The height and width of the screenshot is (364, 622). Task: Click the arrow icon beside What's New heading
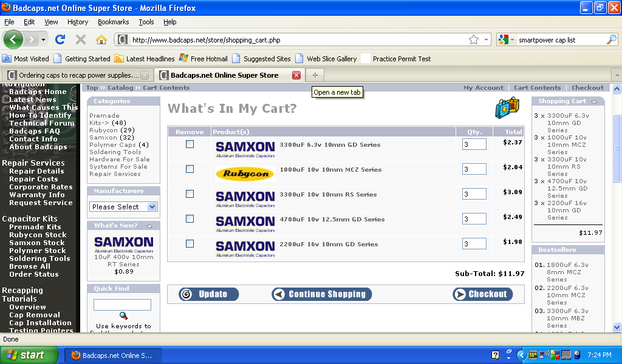tap(149, 226)
